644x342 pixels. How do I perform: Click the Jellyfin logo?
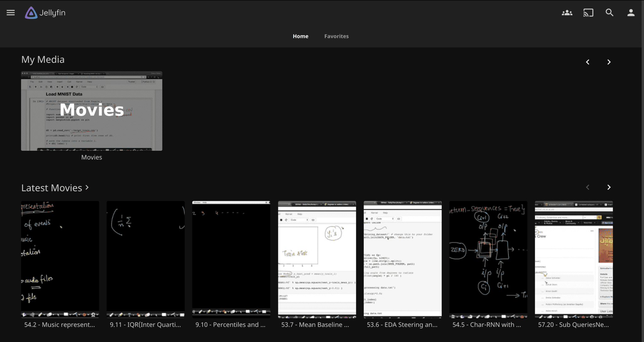coord(45,13)
